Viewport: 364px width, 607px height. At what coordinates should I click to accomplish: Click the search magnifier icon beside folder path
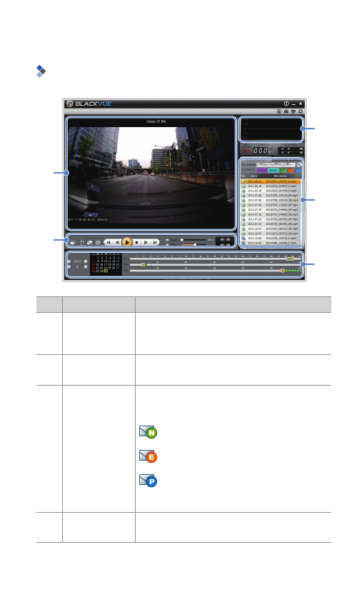tap(299, 164)
